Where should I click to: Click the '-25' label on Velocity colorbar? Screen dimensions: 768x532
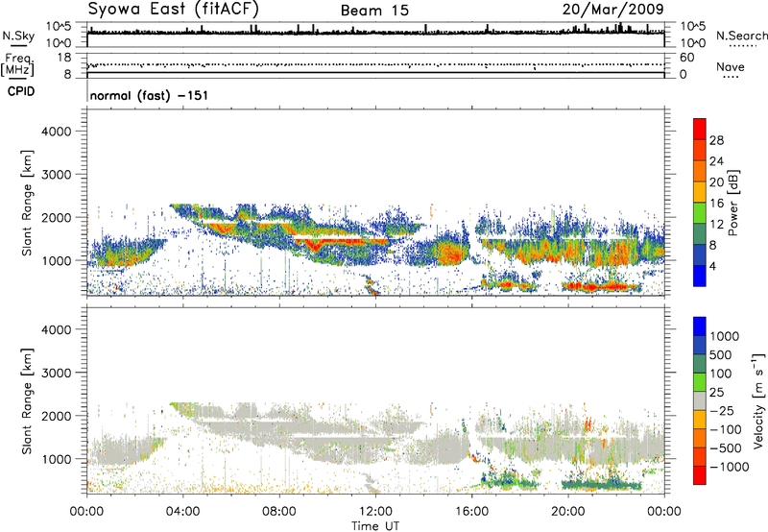(722, 411)
